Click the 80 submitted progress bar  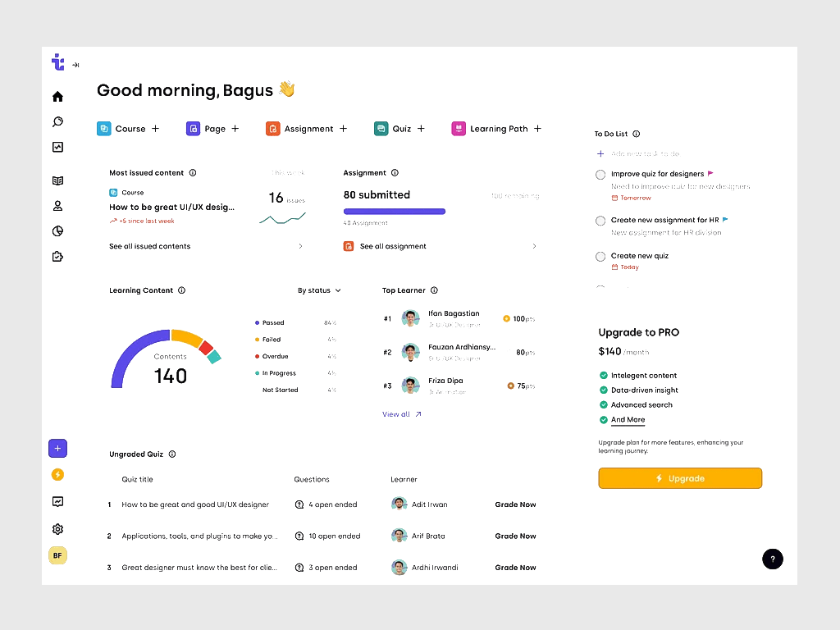395,211
